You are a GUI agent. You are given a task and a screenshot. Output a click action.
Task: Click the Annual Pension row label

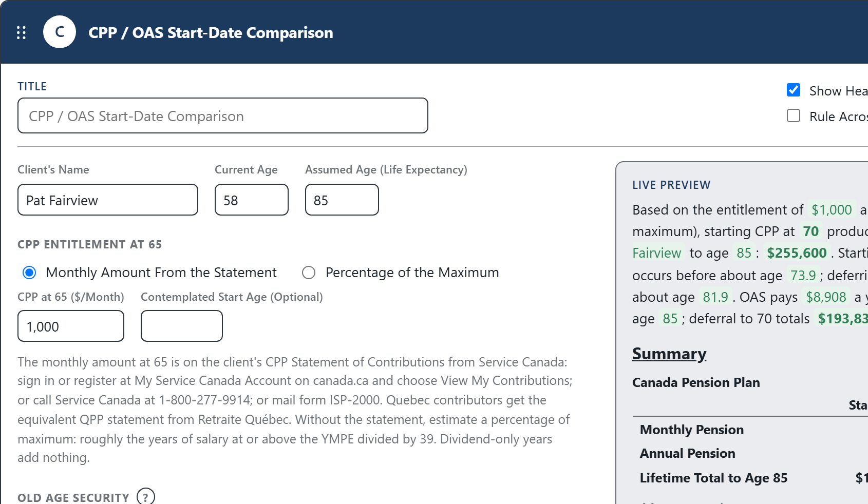point(688,453)
